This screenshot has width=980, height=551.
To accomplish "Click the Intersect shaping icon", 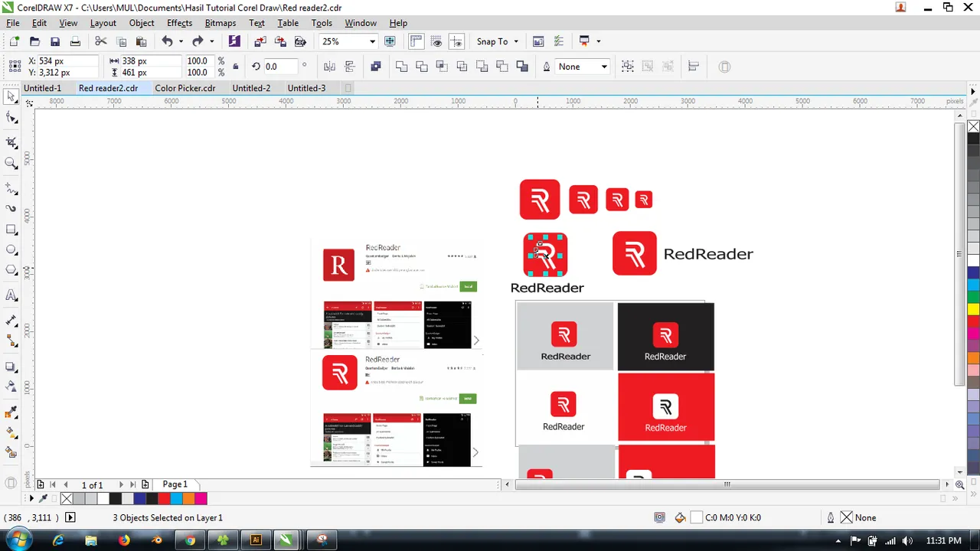I will (441, 67).
